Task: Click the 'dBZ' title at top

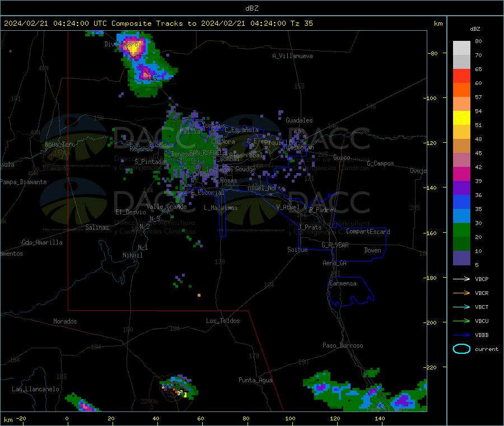Action: coord(251,8)
